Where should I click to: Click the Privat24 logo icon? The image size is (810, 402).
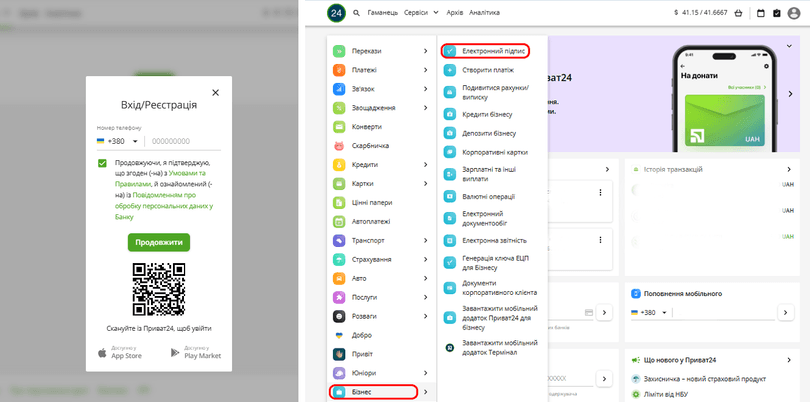(x=337, y=13)
